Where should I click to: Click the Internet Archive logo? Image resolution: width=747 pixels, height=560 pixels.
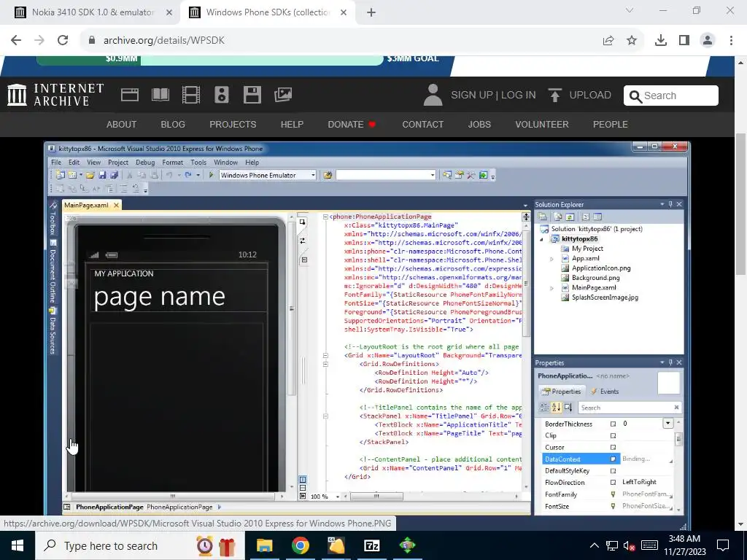point(55,95)
